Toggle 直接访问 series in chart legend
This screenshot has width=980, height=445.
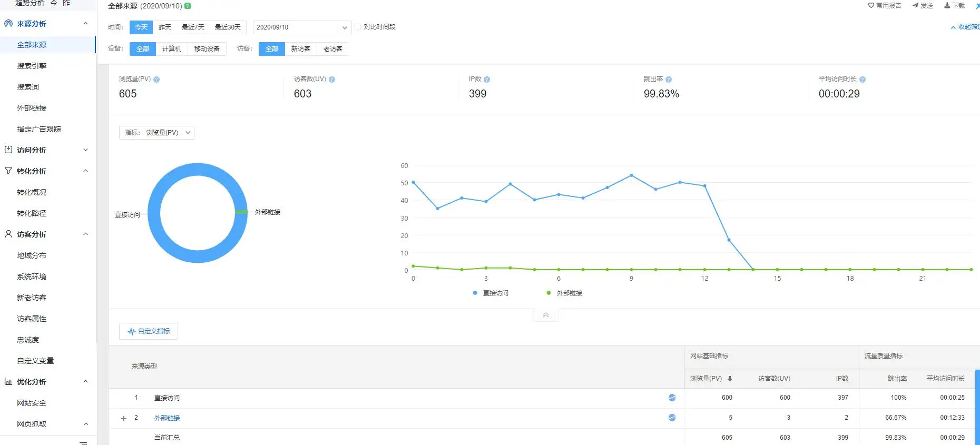pos(491,293)
